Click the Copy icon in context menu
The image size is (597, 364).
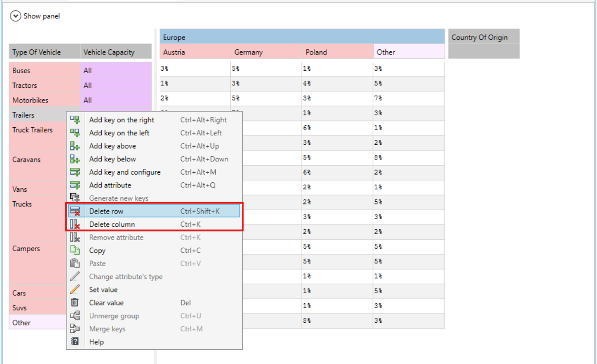[75, 251]
